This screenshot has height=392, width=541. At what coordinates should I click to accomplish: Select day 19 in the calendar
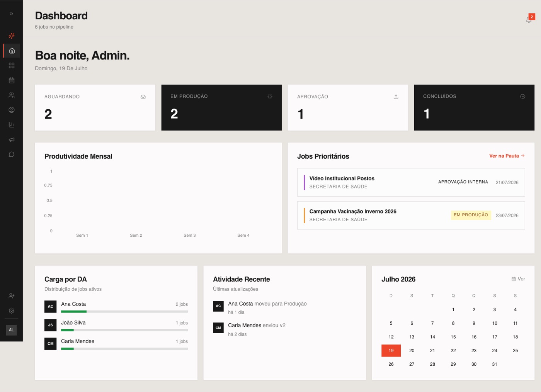391,351
